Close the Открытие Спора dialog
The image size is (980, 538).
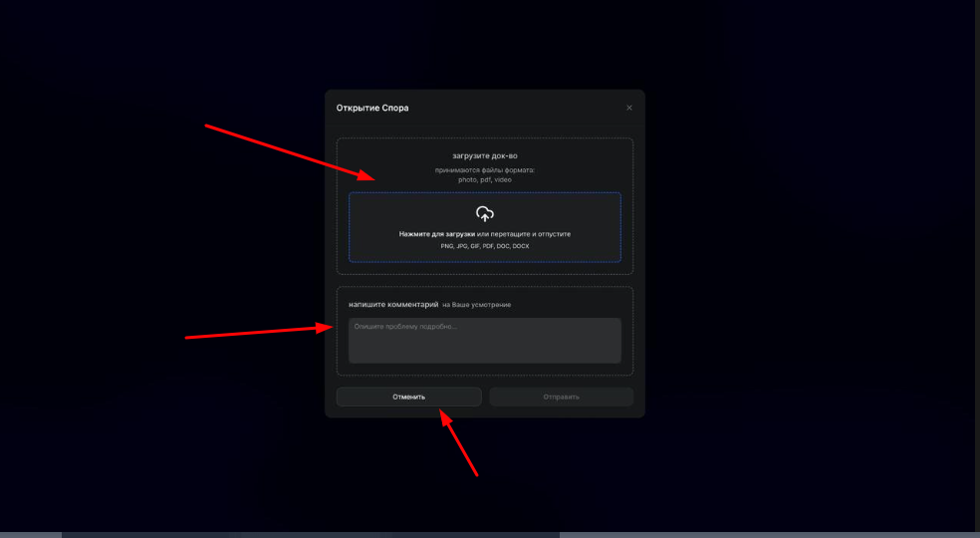(629, 108)
